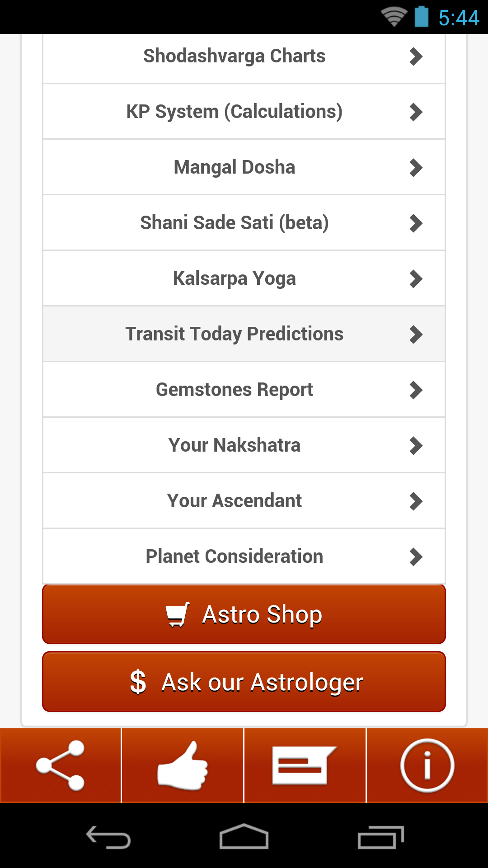Open the Gemstones Report entry
Image resolution: width=488 pixels, height=868 pixels.
244,390
